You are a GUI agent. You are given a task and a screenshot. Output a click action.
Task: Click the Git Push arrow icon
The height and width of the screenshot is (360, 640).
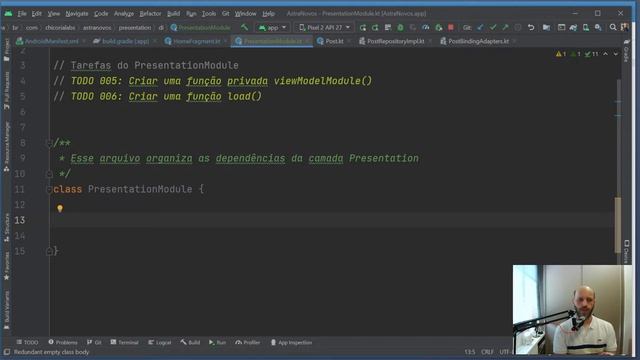point(505,27)
